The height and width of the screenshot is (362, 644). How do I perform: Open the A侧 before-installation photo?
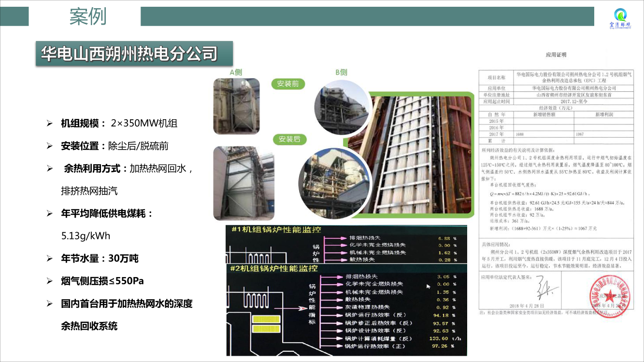pos(237,106)
